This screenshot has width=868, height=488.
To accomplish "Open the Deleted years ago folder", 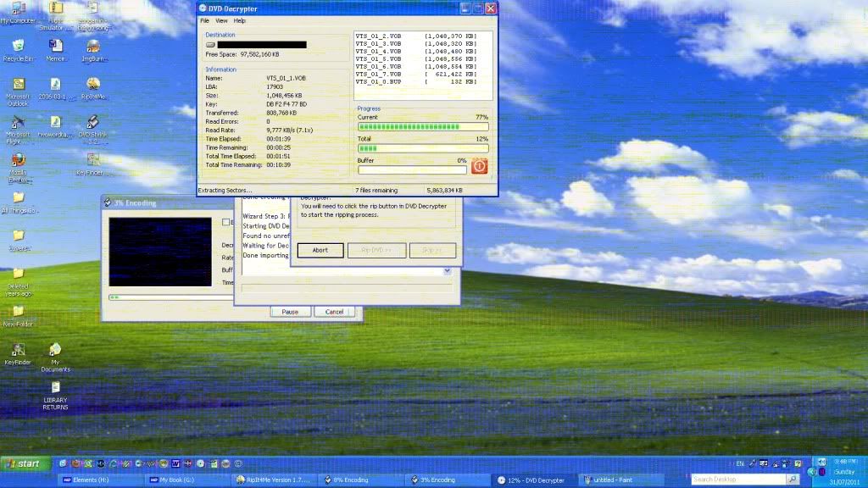I will coord(19,281).
